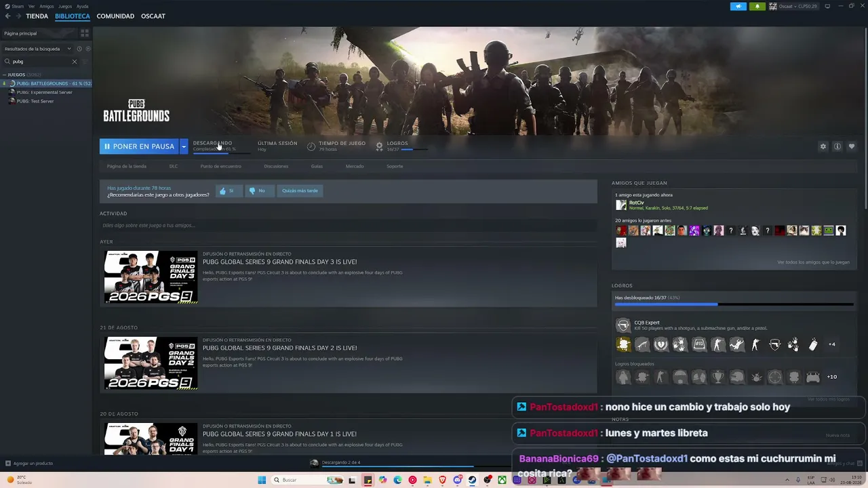
Task: Open the TIENDA store tab
Action: point(37,16)
